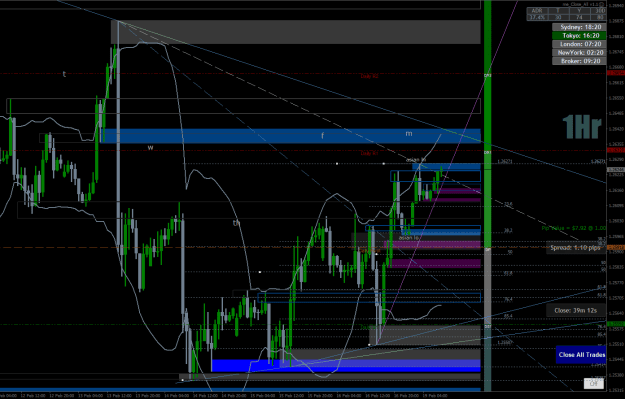Click the Close All Trades button
The width and height of the screenshot is (625, 399).
coord(582,354)
